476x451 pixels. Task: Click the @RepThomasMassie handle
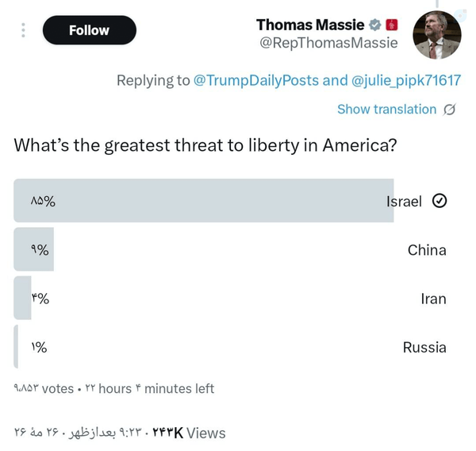click(x=328, y=43)
